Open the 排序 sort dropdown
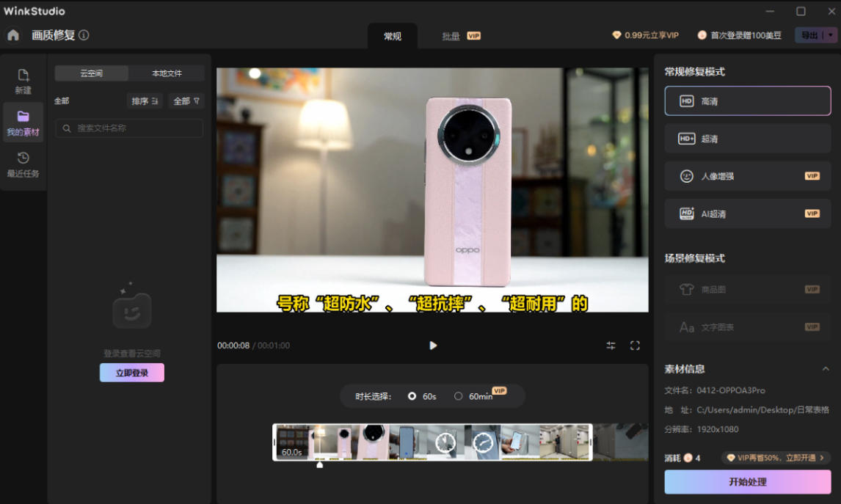Image resolution: width=841 pixels, height=504 pixels. point(145,101)
